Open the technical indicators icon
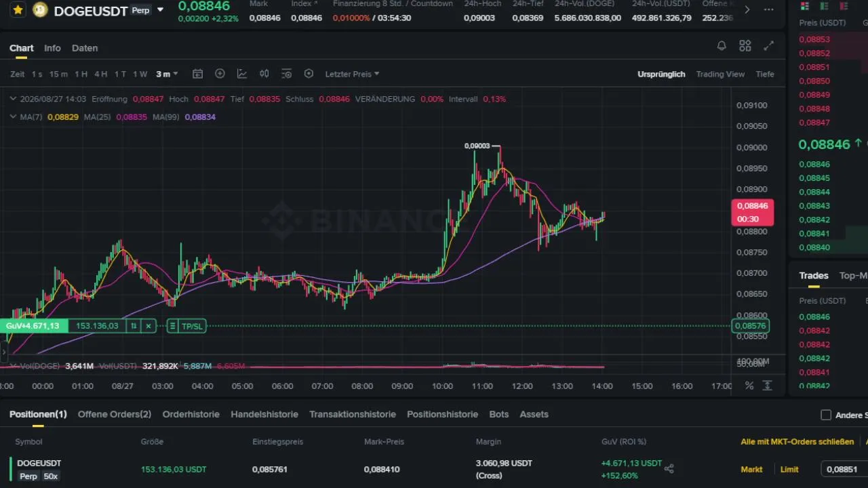Viewport: 868px width, 488px height. click(242, 74)
